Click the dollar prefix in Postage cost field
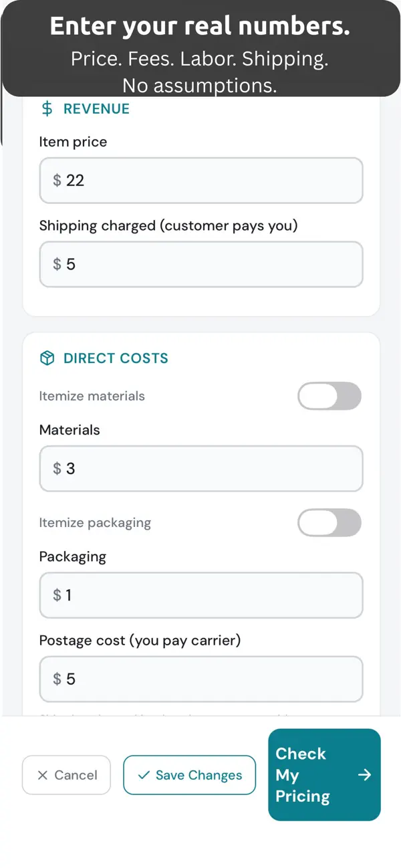This screenshot has height=868, width=401. pos(57,679)
